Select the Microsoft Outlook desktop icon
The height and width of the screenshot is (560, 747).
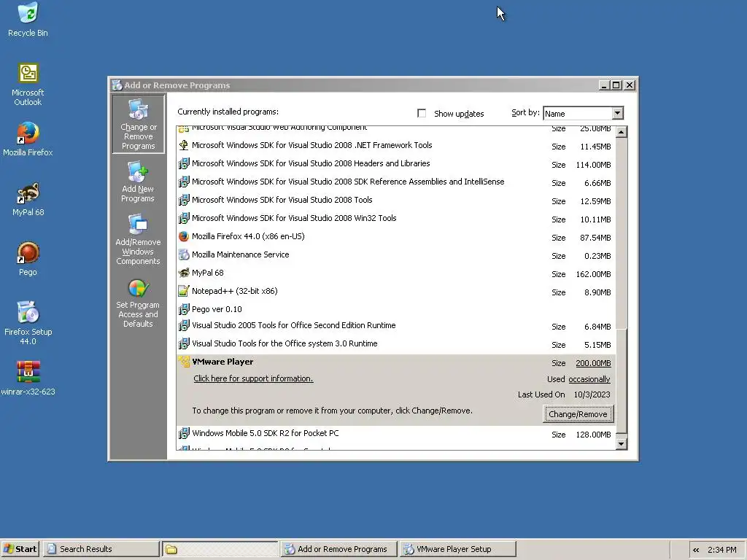point(28,85)
